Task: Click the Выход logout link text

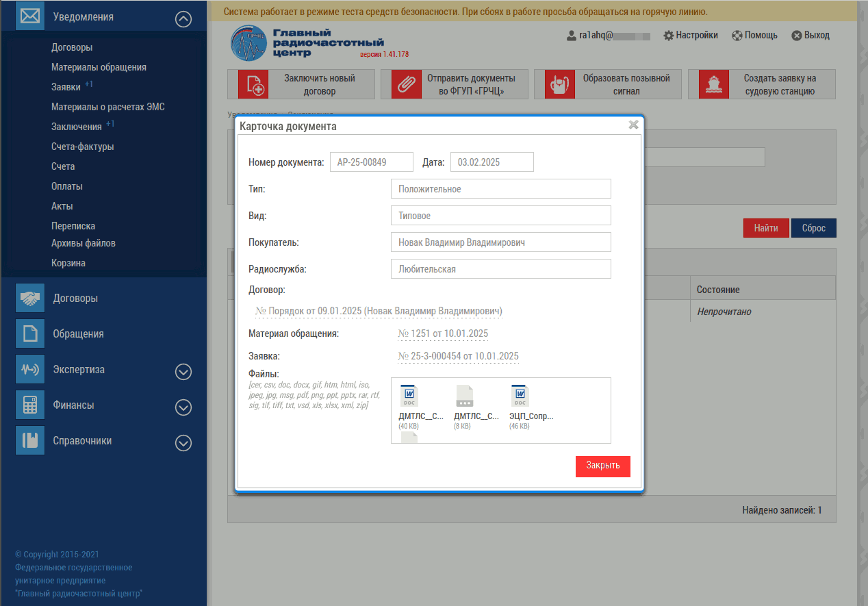Action: coord(817,36)
